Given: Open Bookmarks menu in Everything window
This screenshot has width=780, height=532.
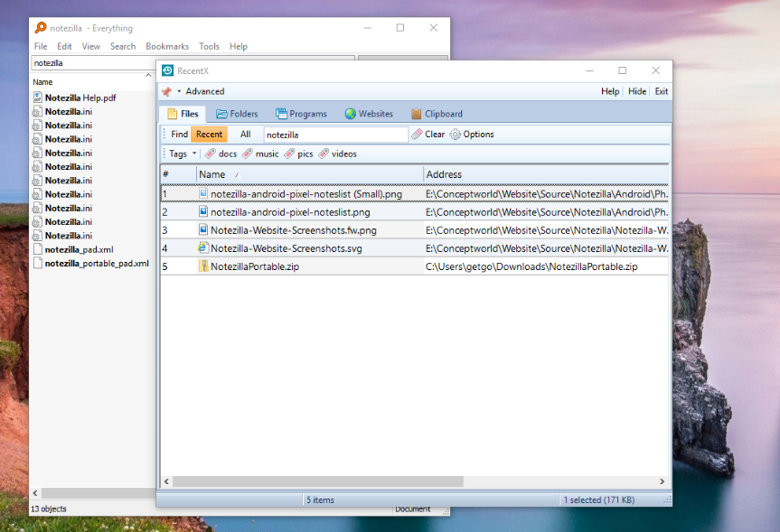Looking at the screenshot, I should point(167,46).
